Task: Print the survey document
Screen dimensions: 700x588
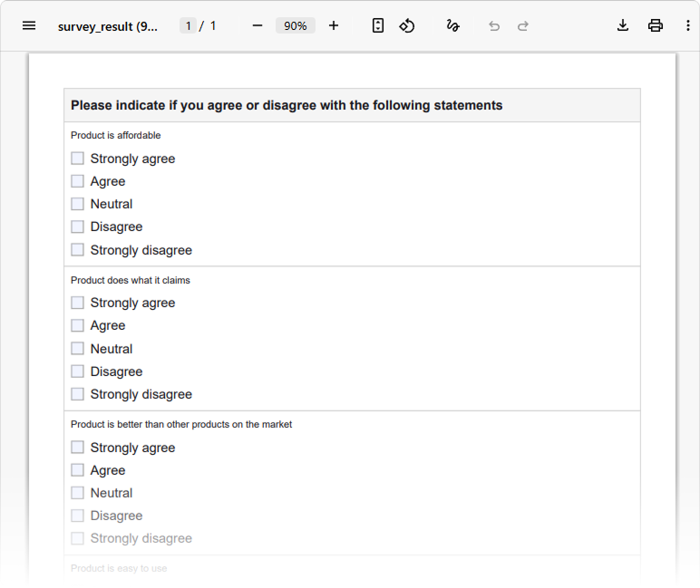Action: tap(655, 26)
